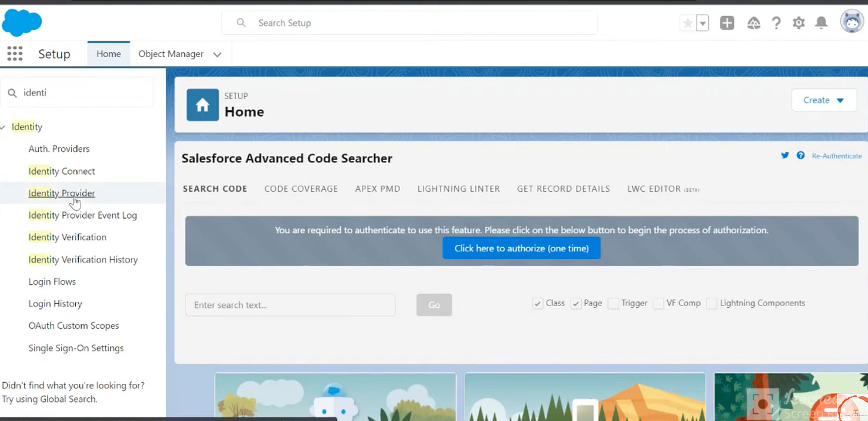Click the Quick Find box containing identi

point(77,93)
